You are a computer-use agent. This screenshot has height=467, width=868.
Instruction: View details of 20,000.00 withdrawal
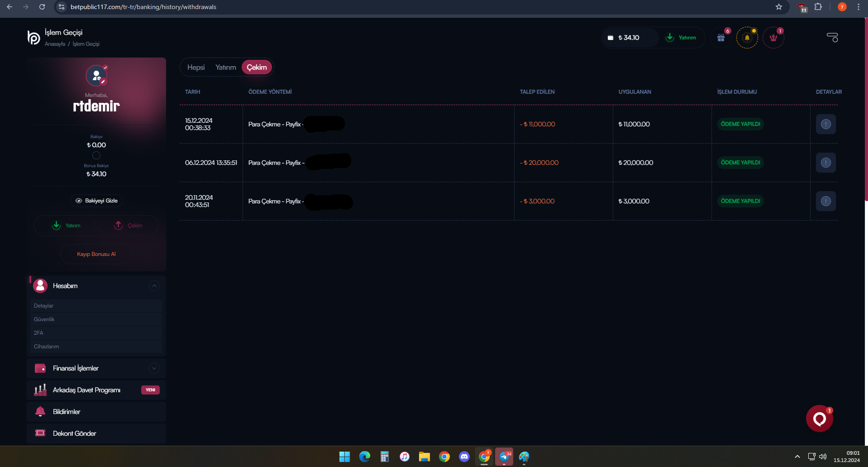click(x=825, y=163)
